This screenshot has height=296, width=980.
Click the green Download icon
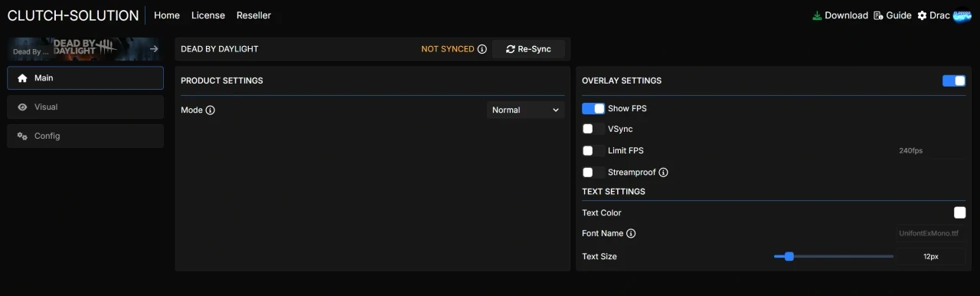(817, 15)
